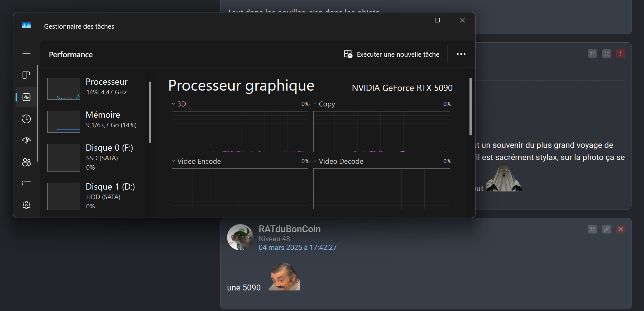Quote the RATduBonCoin forum post

(592, 229)
